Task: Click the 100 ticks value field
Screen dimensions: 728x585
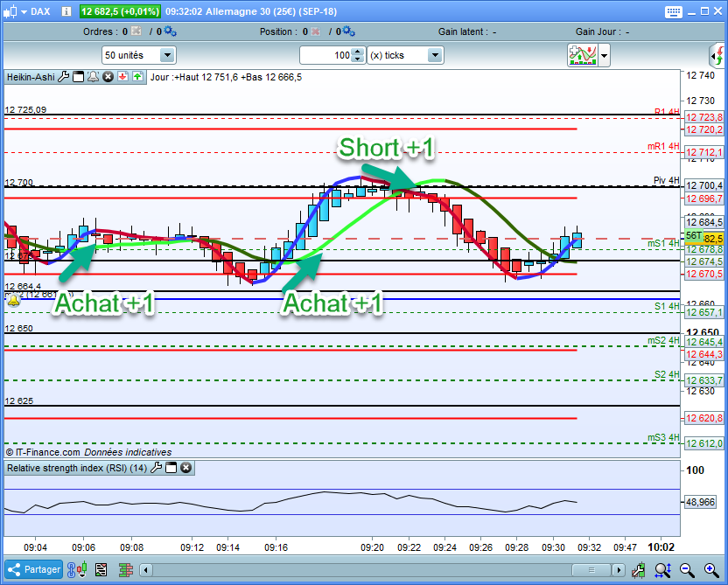Action: tap(325, 55)
